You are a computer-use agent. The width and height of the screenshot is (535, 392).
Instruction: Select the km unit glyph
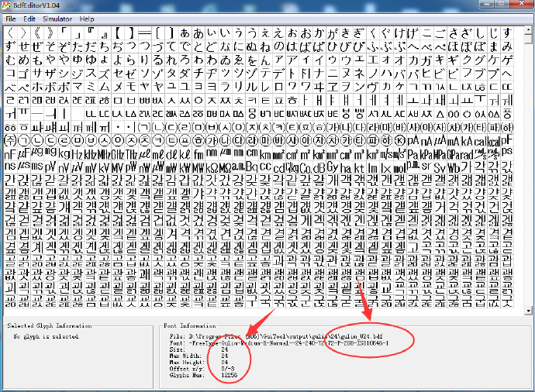pos(264,154)
